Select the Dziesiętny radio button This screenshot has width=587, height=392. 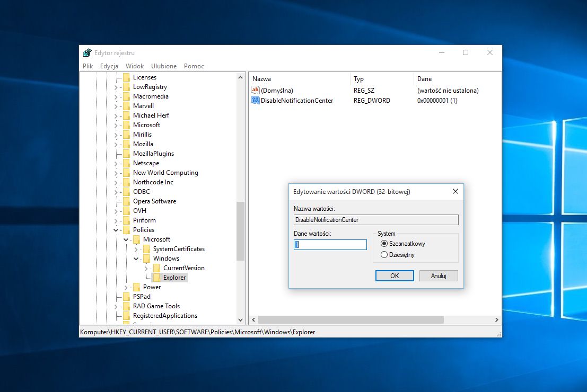[x=384, y=255]
